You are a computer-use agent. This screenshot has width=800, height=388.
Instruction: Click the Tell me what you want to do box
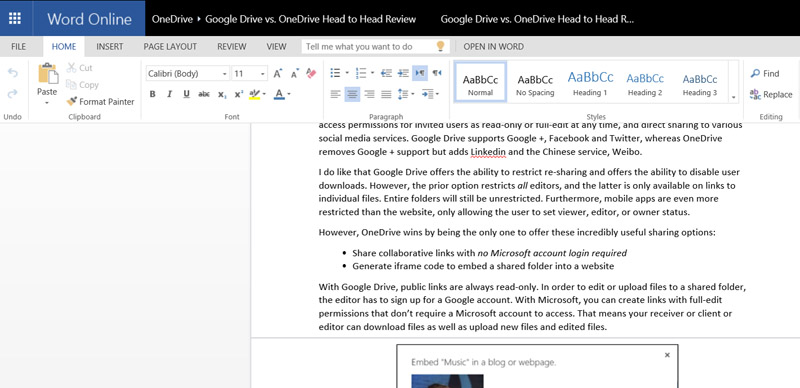pyautogui.click(x=376, y=46)
